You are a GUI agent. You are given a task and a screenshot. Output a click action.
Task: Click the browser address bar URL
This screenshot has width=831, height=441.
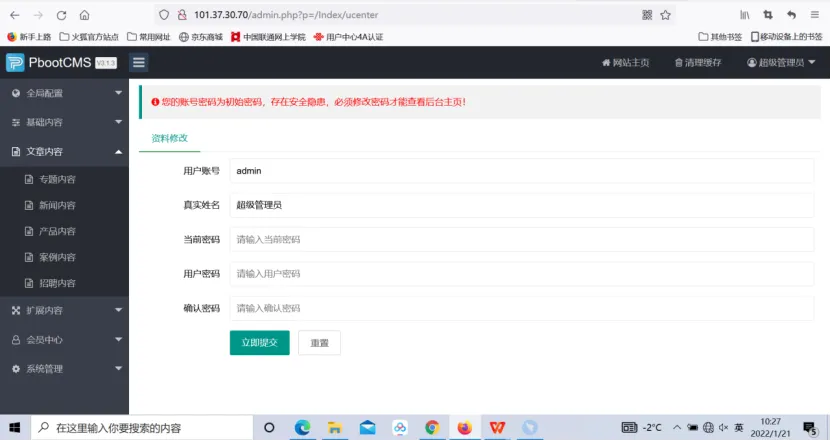[x=286, y=15]
